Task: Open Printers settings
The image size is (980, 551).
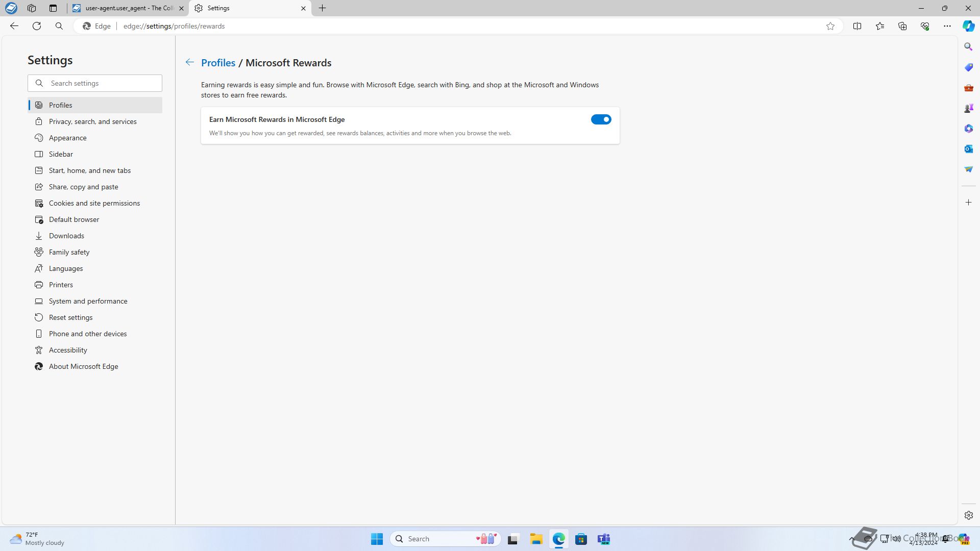Action: pos(95,285)
